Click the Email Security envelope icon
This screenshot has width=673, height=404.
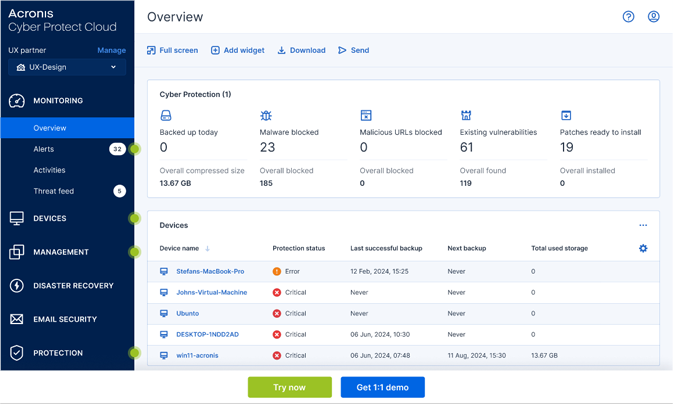(x=17, y=319)
